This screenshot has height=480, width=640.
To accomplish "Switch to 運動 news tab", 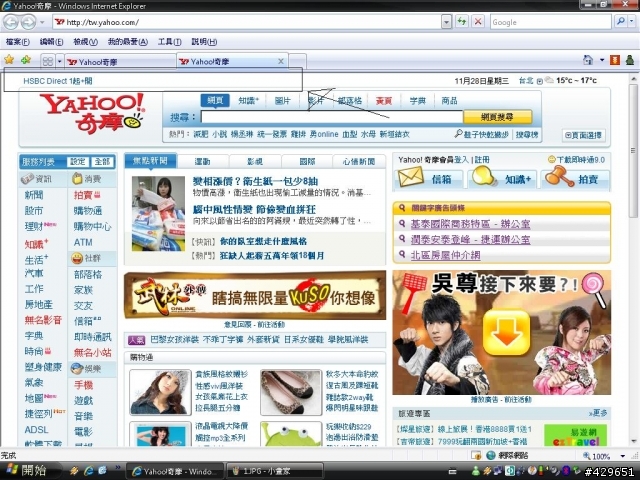I will (202, 161).
